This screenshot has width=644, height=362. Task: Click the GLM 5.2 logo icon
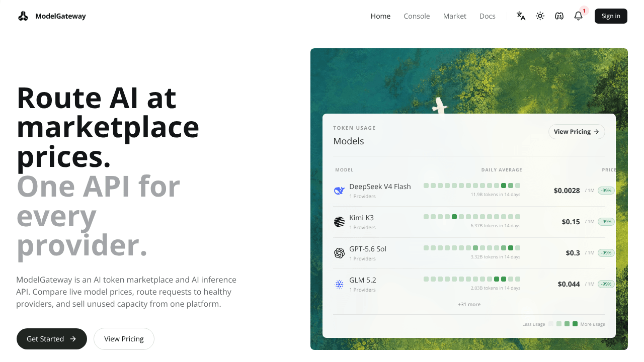click(340, 284)
